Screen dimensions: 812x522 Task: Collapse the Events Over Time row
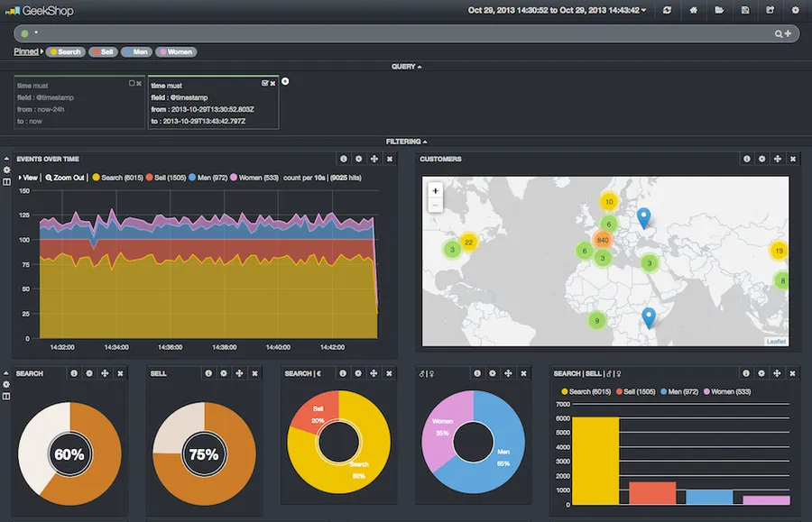(x=6, y=159)
